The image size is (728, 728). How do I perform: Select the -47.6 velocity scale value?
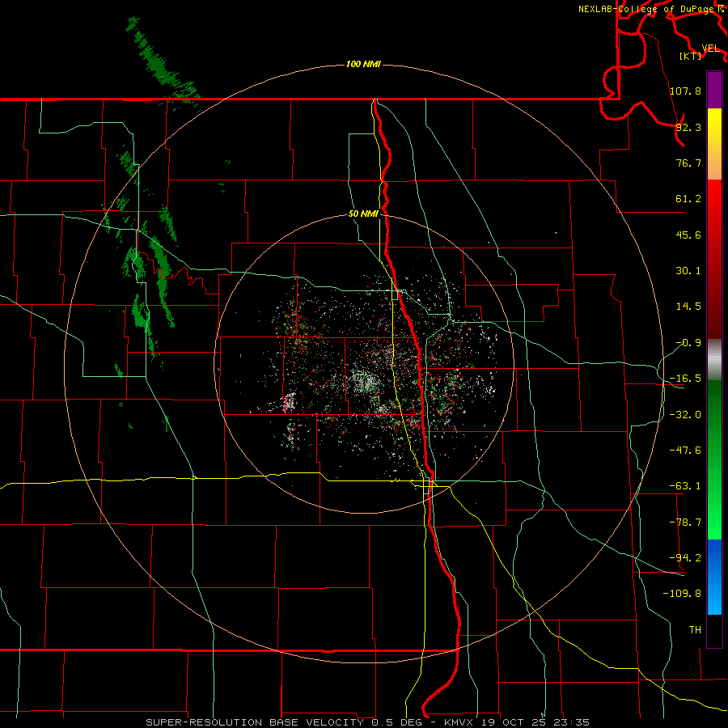pyautogui.click(x=685, y=451)
